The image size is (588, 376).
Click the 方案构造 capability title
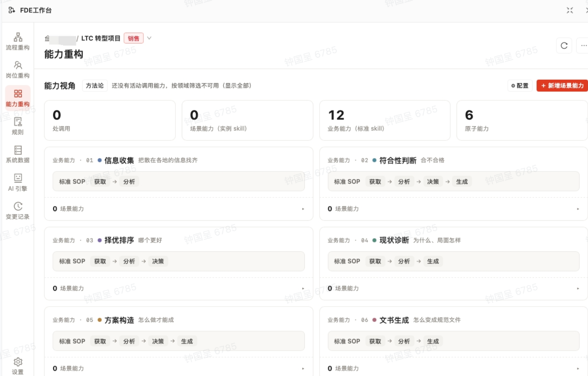(119, 320)
